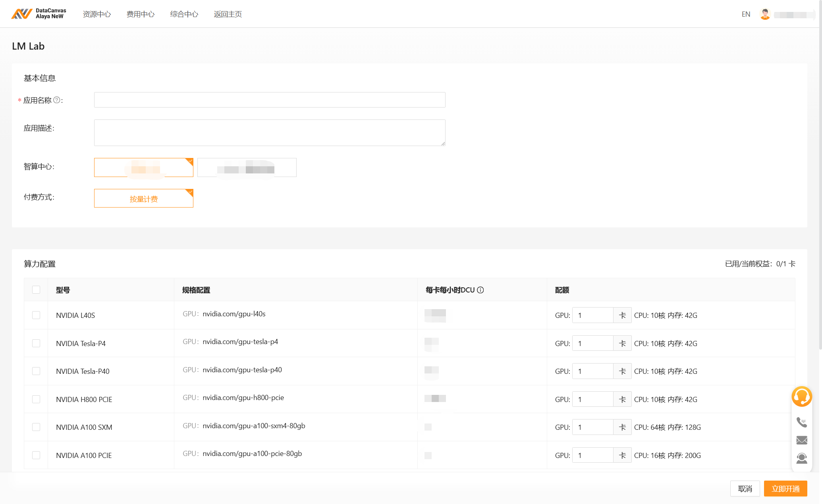Click the help icon beside 应用名称
Image resolution: width=822 pixels, height=504 pixels.
pyautogui.click(x=57, y=100)
